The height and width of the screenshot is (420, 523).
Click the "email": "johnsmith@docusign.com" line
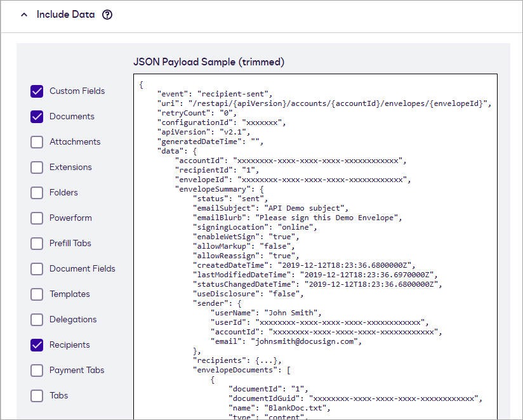tap(286, 341)
